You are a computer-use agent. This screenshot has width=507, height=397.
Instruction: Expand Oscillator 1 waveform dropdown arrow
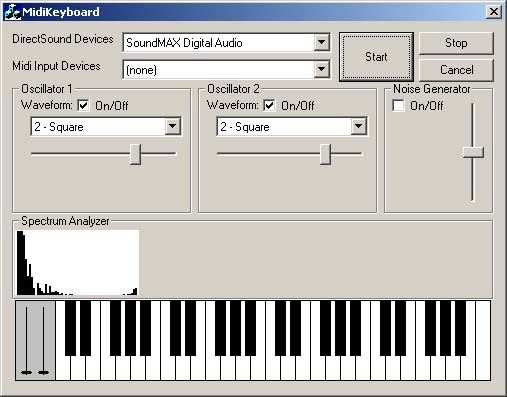point(173,126)
